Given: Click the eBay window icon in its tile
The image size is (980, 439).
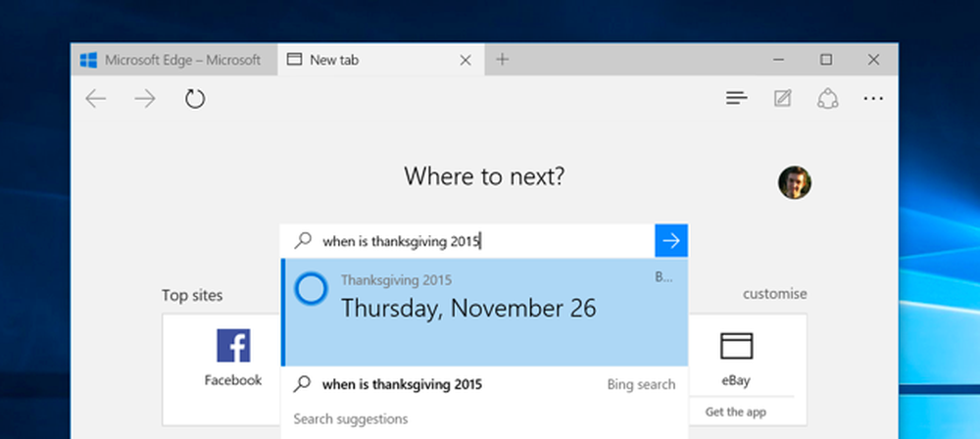Looking at the screenshot, I should coord(736,346).
